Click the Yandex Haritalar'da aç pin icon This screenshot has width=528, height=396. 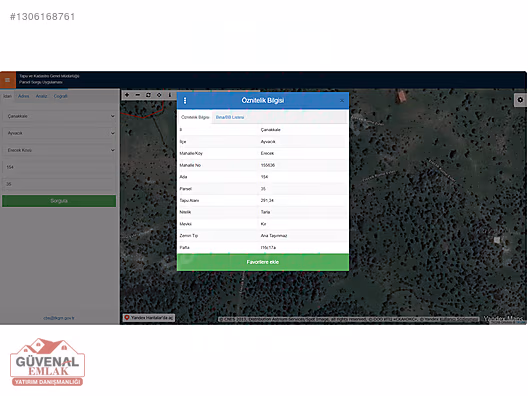(x=127, y=318)
